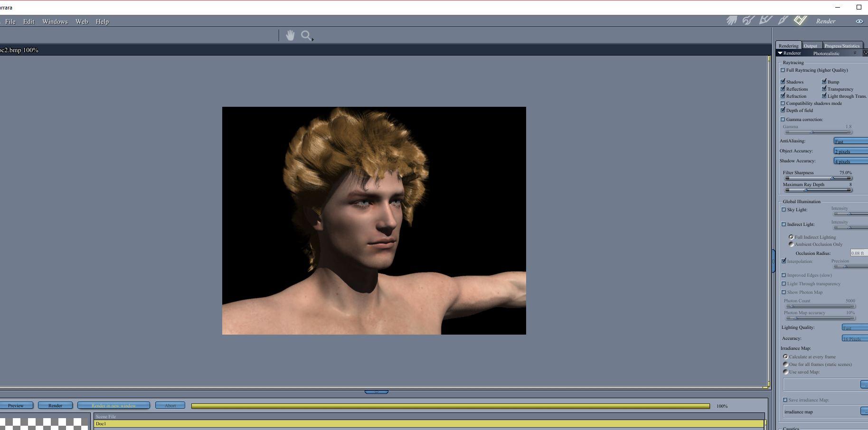This screenshot has height=430, width=868.
Task: Adjust the Filter Sharpness slider
Action: [x=818, y=178]
